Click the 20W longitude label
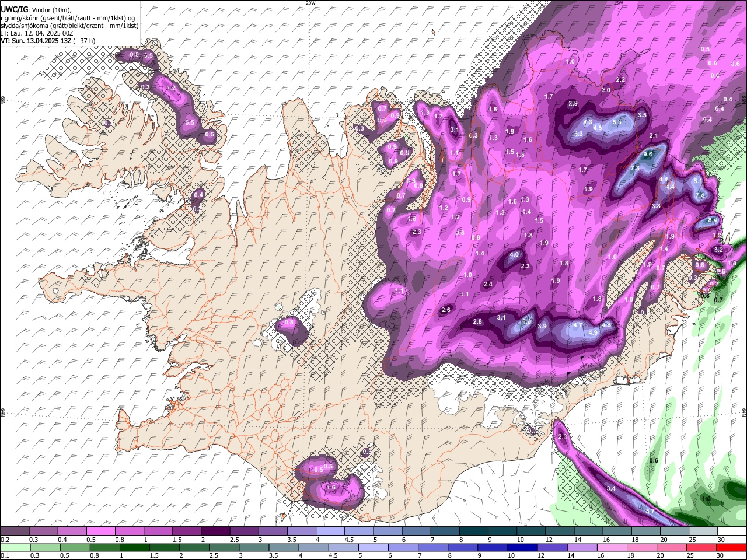The height and width of the screenshot is (560, 747). click(x=310, y=2)
